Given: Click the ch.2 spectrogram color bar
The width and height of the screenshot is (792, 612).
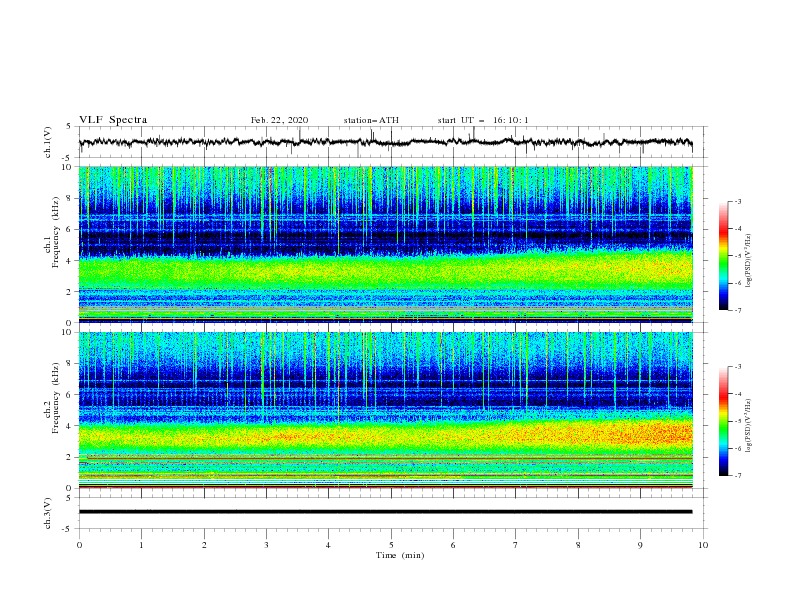Looking at the screenshot, I should pyautogui.click(x=723, y=421).
